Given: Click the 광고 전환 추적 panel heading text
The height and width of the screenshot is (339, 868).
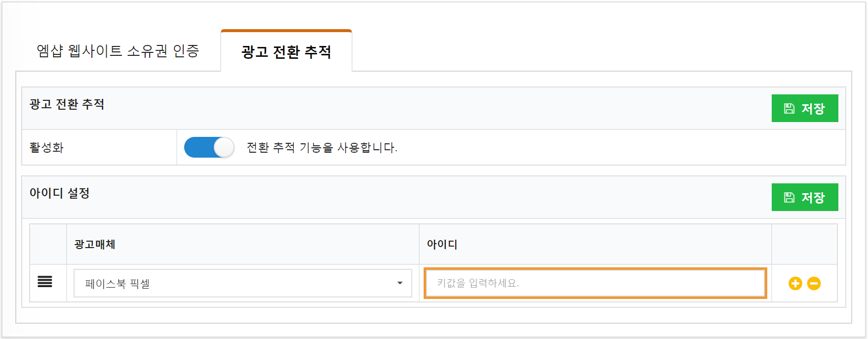Looking at the screenshot, I should click(x=67, y=104).
